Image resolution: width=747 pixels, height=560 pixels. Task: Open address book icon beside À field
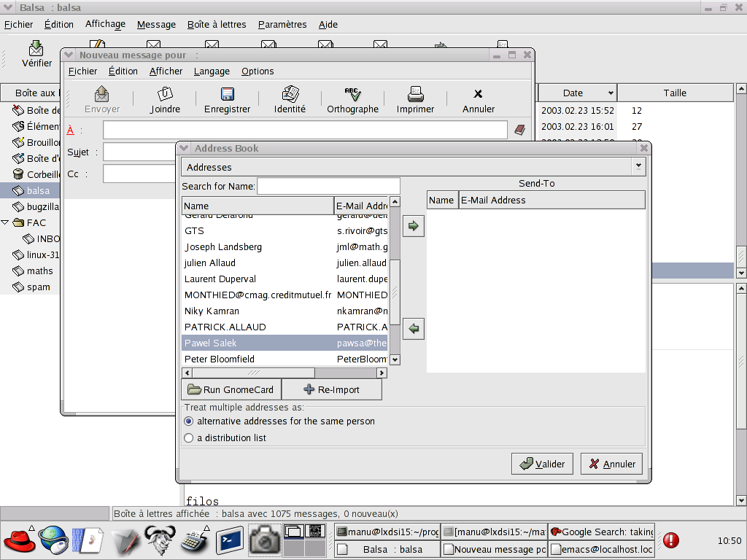(x=519, y=130)
